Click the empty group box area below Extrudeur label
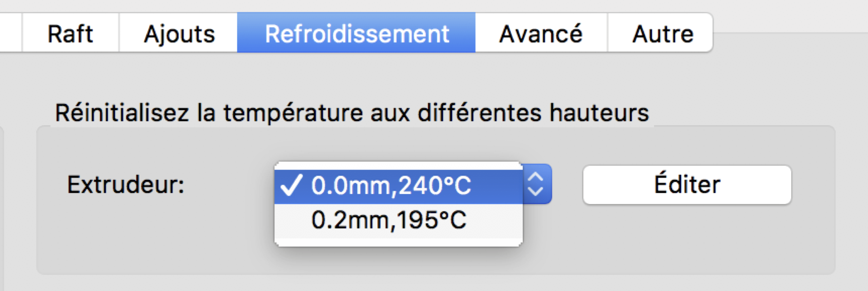The width and height of the screenshot is (868, 291). [126, 236]
